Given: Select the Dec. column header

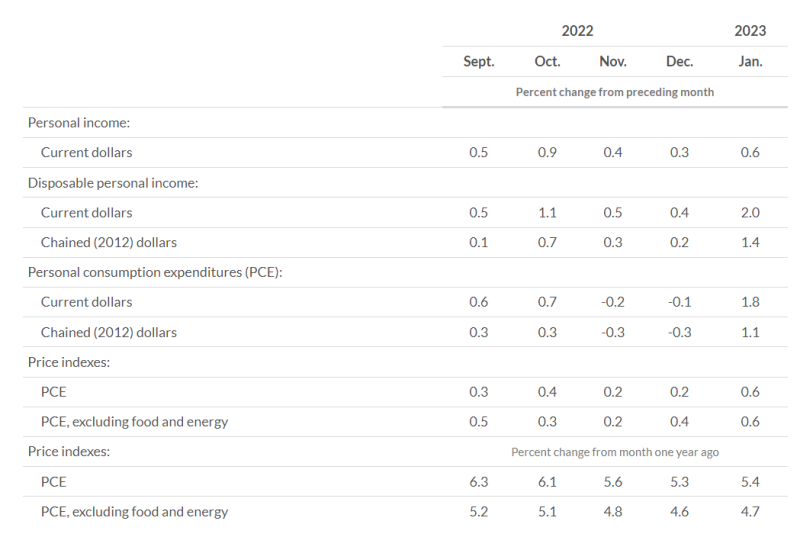Looking at the screenshot, I should (679, 62).
